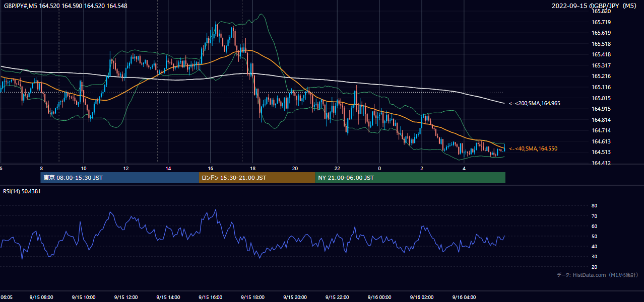The width and height of the screenshot is (644, 302).
Task: Click price axis label 164.613
Action: (601, 141)
